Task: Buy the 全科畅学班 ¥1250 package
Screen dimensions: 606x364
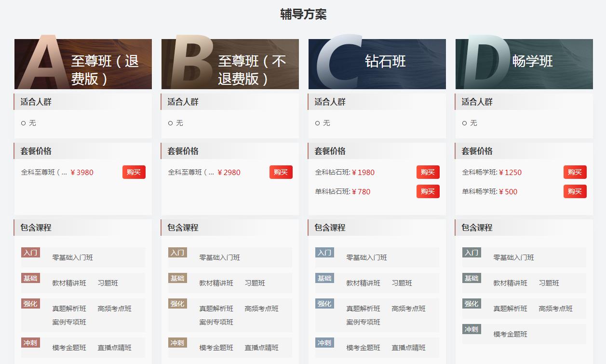Action: coord(575,172)
